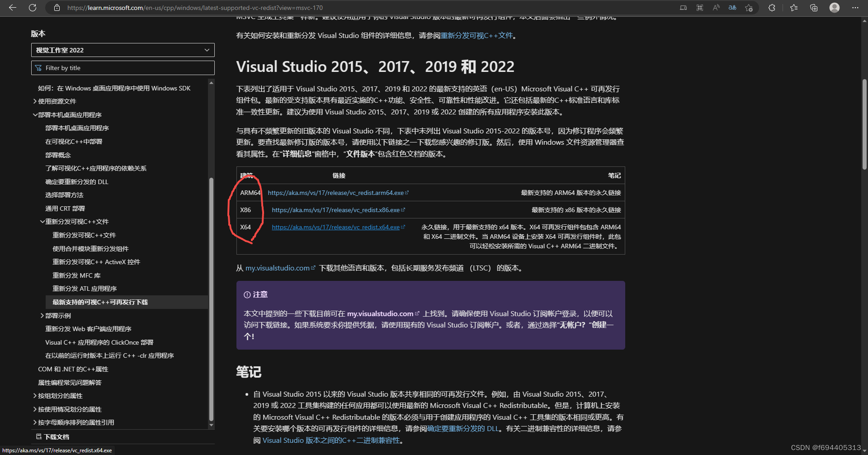868x455 pixels.
Task: Expand the 按使用情况划分的属性 node
Action: 35,409
